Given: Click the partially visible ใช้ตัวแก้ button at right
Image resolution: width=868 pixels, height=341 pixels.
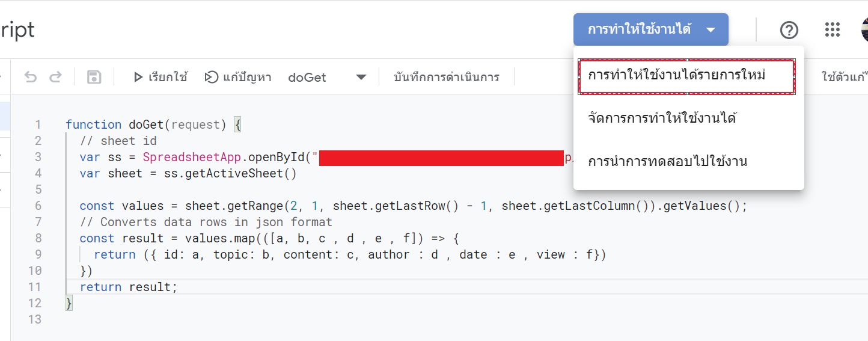Looking at the screenshot, I should [x=844, y=77].
